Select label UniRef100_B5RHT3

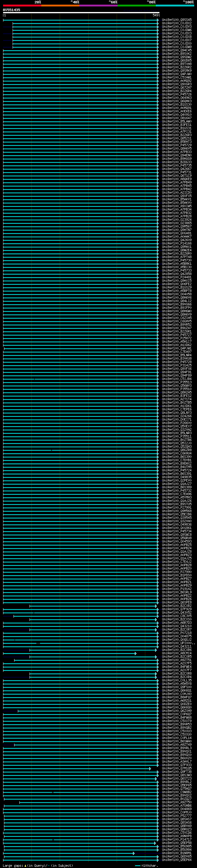pos(177,142)
